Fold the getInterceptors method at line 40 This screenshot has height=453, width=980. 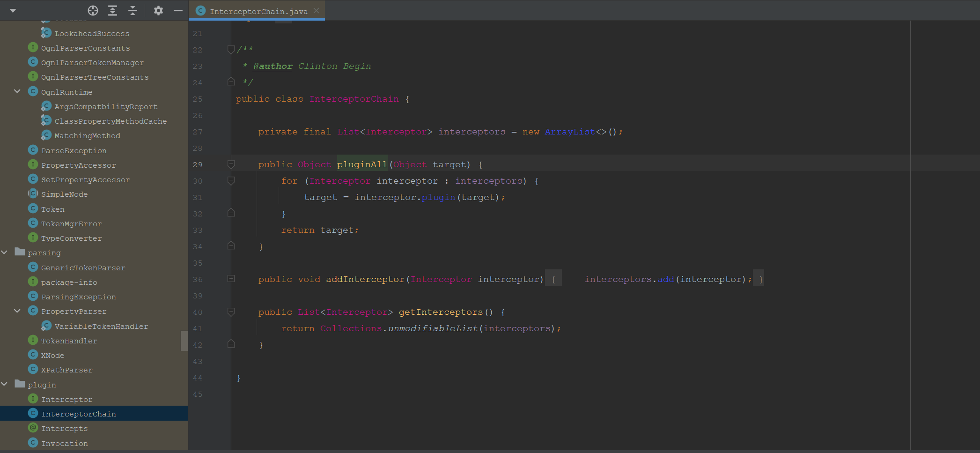click(231, 312)
